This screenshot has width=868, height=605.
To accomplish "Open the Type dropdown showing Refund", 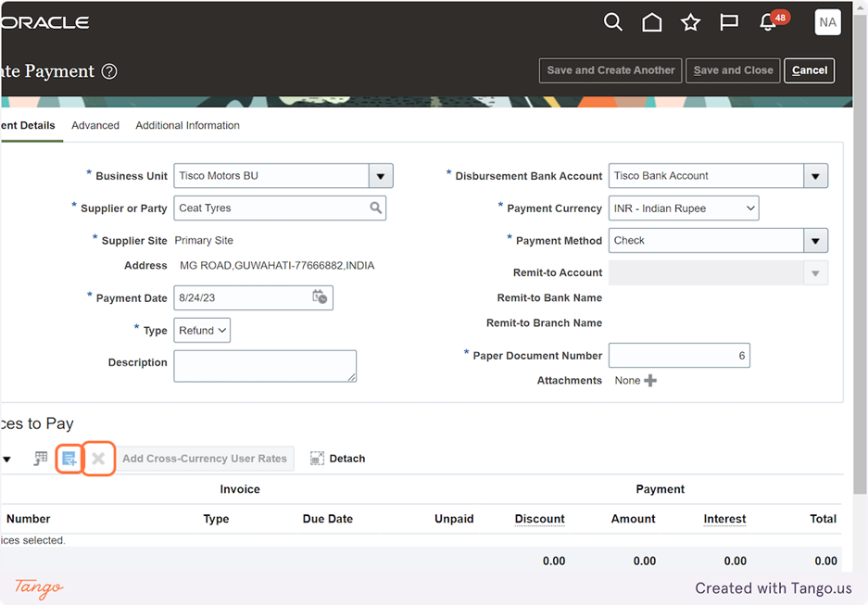I will click(x=202, y=331).
